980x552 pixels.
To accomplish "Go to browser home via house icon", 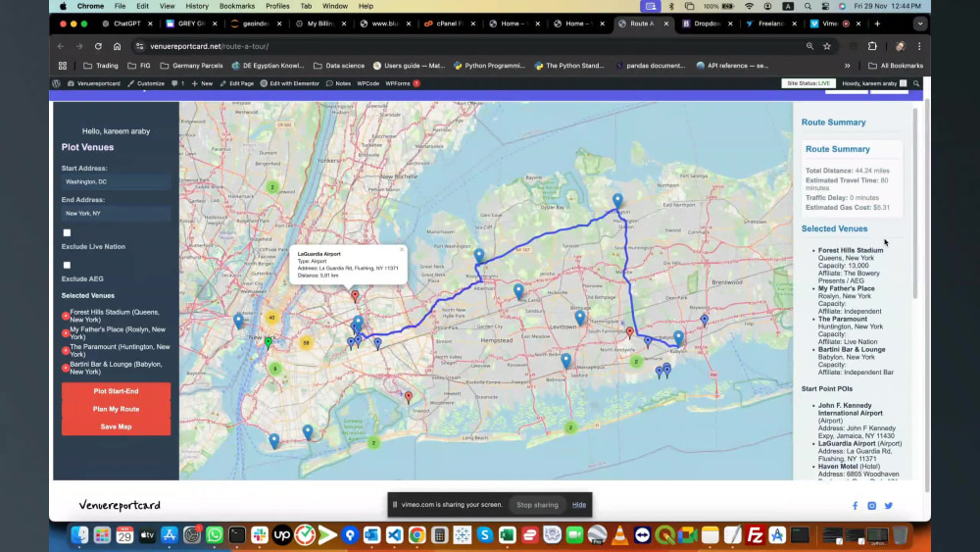I will click(x=117, y=46).
